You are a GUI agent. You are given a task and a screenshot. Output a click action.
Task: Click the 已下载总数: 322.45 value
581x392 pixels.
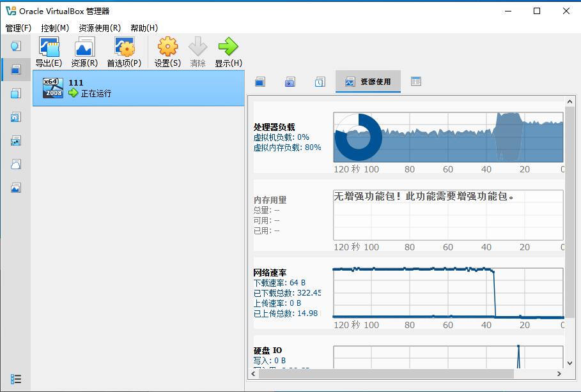point(287,293)
